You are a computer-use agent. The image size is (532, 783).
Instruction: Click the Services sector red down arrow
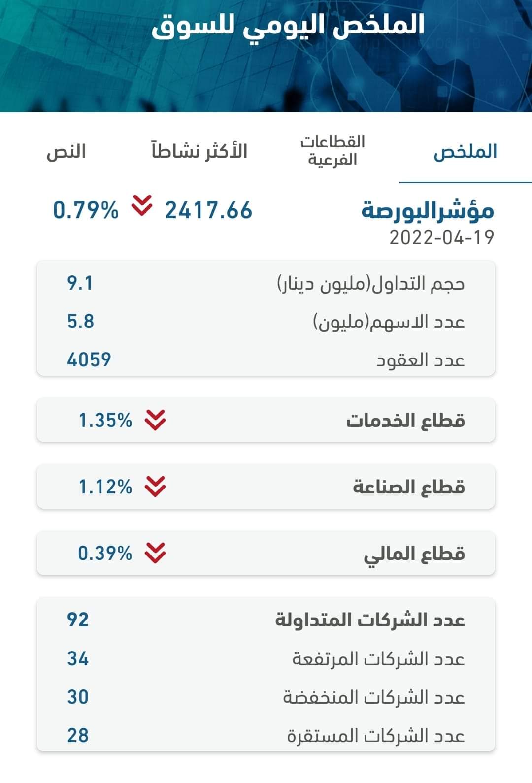[155, 420]
